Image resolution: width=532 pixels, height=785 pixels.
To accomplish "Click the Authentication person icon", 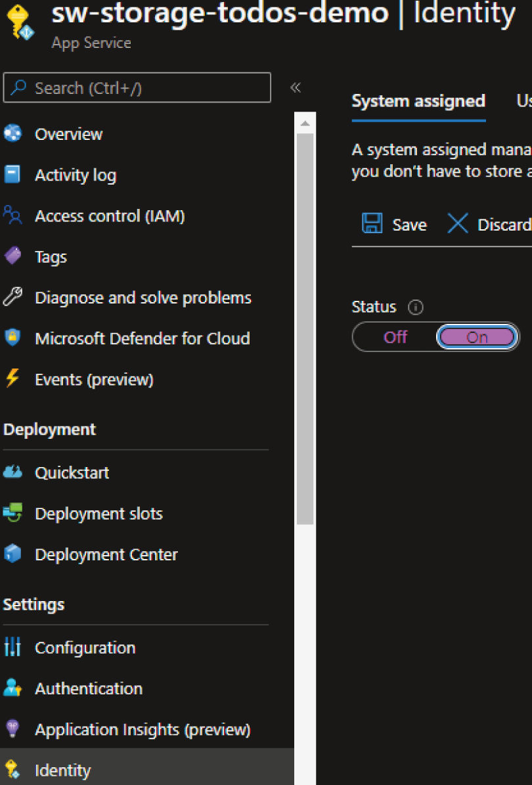I will click(12, 688).
